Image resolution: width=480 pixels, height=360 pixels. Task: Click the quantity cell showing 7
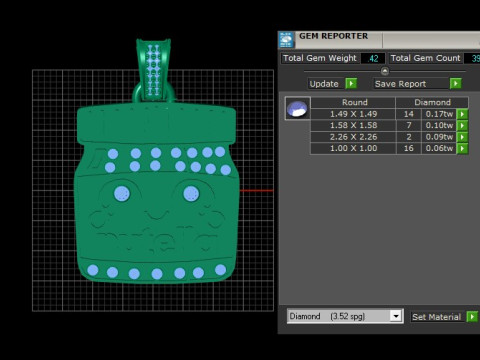[409, 125]
